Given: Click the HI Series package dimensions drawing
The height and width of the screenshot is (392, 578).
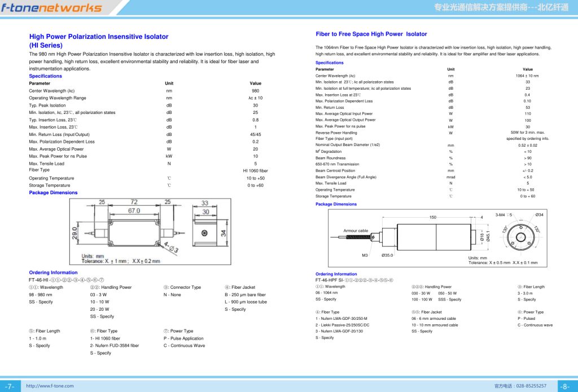Looking at the screenshot, I should [x=150, y=231].
